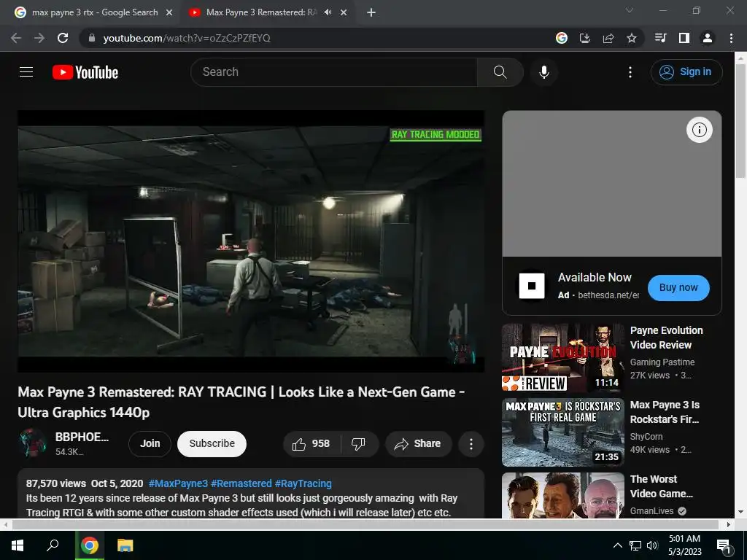Dislike the video with thumbs down
Viewport: 747px width, 560px height.
(x=359, y=444)
